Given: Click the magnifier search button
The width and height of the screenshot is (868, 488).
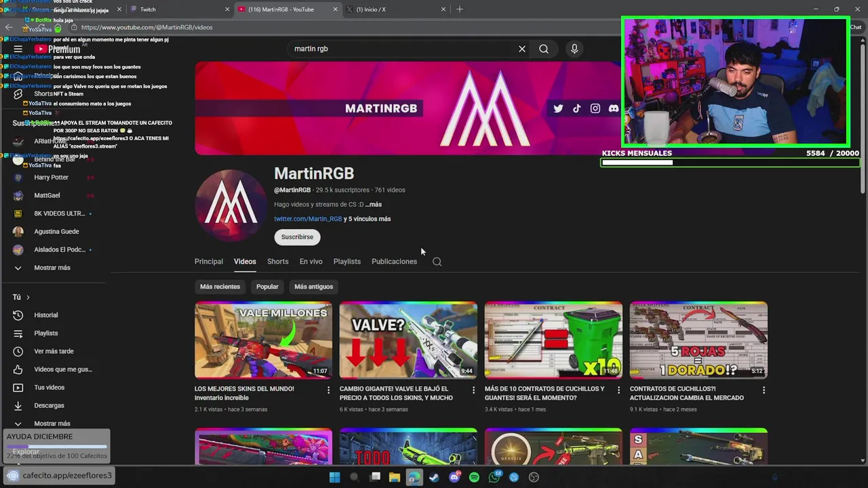Looking at the screenshot, I should pyautogui.click(x=544, y=49).
